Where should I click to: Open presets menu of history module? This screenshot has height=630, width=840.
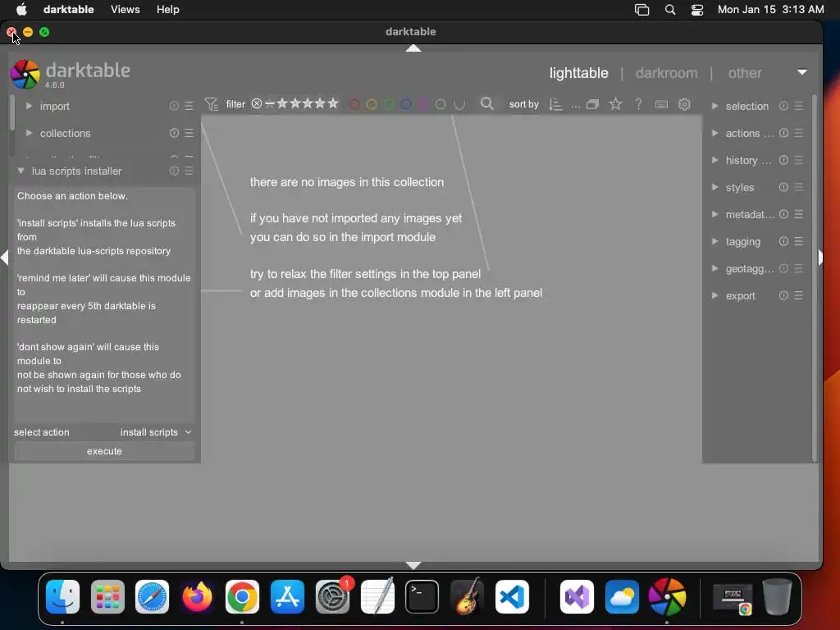(x=798, y=160)
